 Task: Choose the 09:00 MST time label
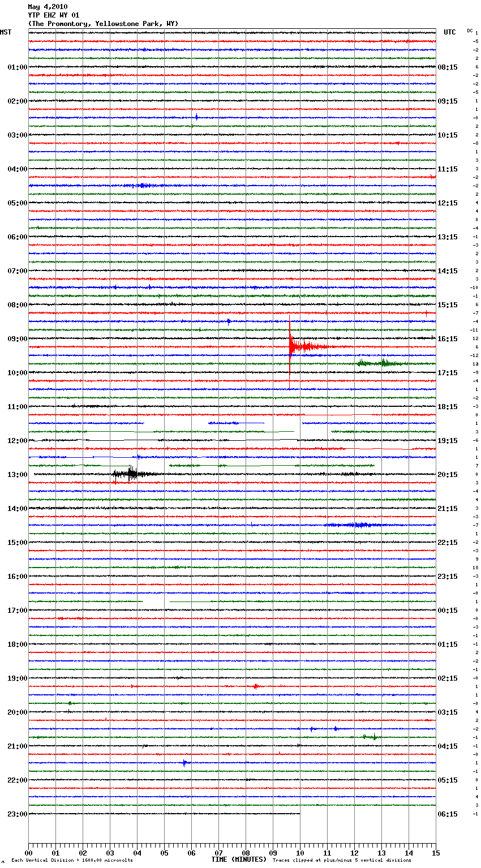[x=18, y=339]
